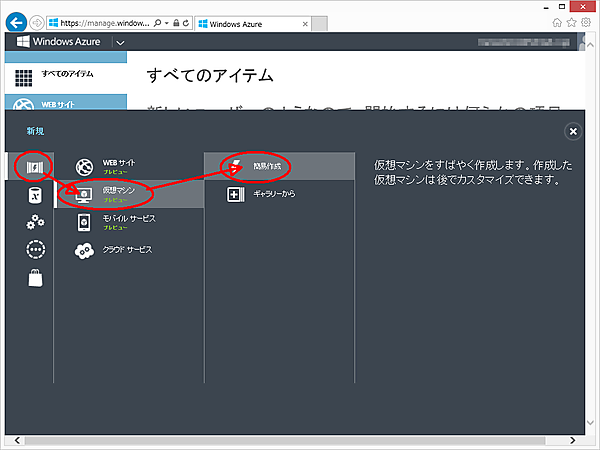The width and height of the screenshot is (600, 450).
Task: Select the Networks dotted circle icon
Action: click(x=35, y=249)
